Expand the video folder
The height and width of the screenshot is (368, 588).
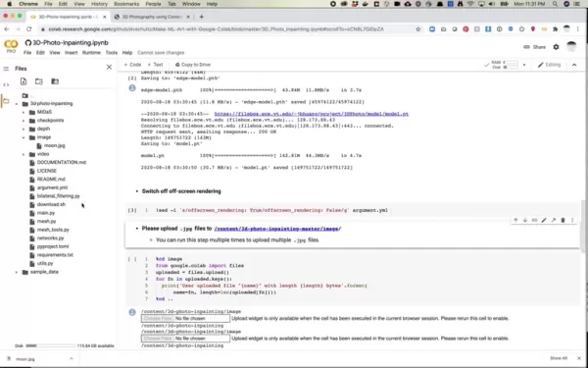(24, 154)
